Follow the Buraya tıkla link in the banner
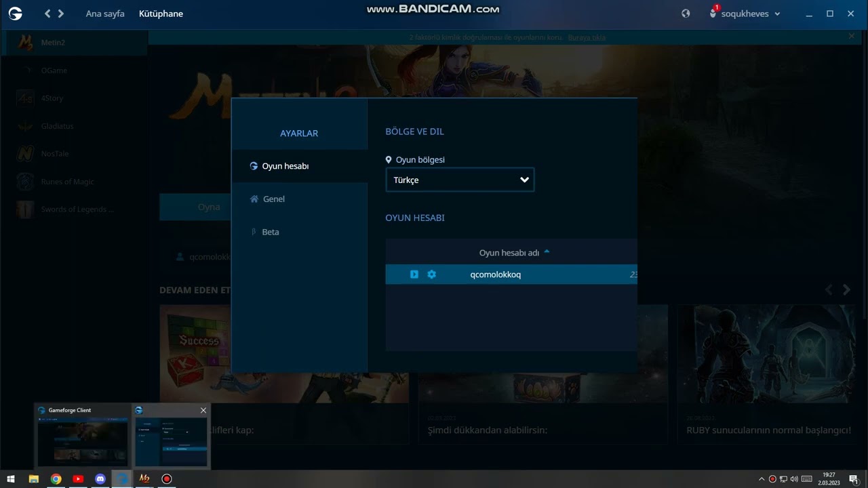This screenshot has width=868, height=488. [587, 37]
